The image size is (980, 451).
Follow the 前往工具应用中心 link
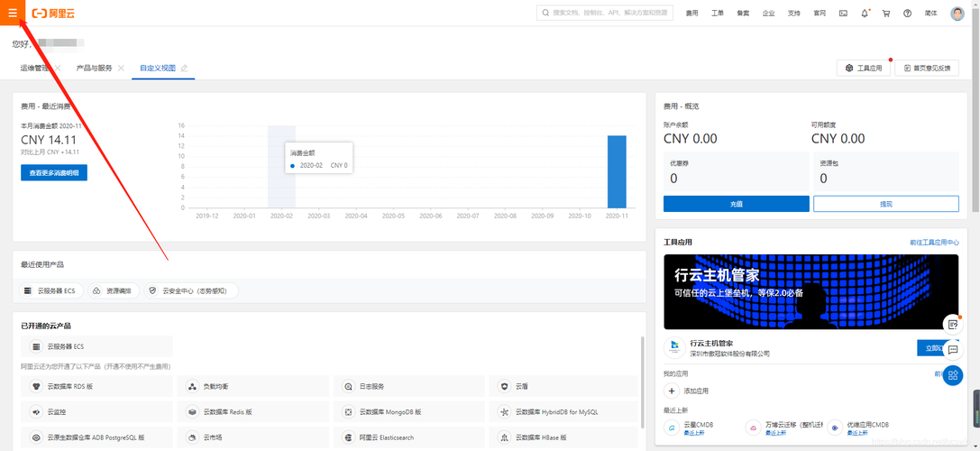[934, 242]
